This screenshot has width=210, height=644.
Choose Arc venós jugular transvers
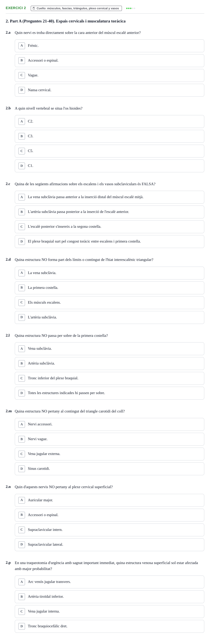(x=110, y=582)
